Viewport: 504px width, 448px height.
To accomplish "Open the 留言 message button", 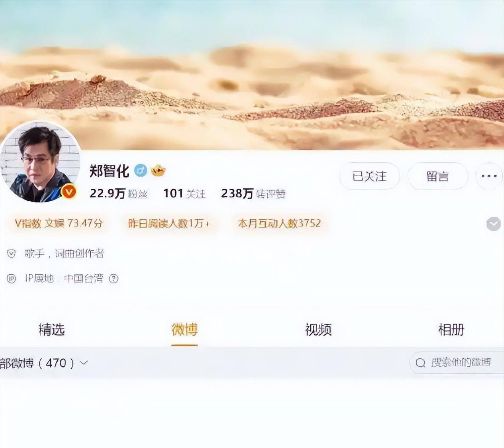I will point(438,176).
